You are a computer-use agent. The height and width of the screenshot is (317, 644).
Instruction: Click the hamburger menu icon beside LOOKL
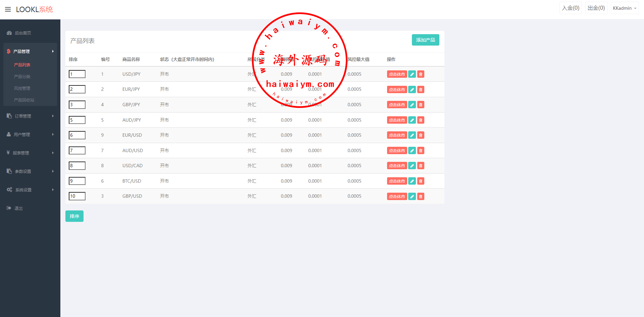pos(8,9)
